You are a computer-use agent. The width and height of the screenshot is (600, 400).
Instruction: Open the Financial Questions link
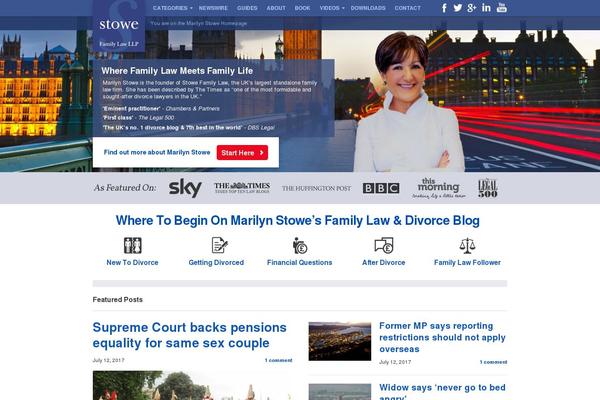[x=300, y=263]
